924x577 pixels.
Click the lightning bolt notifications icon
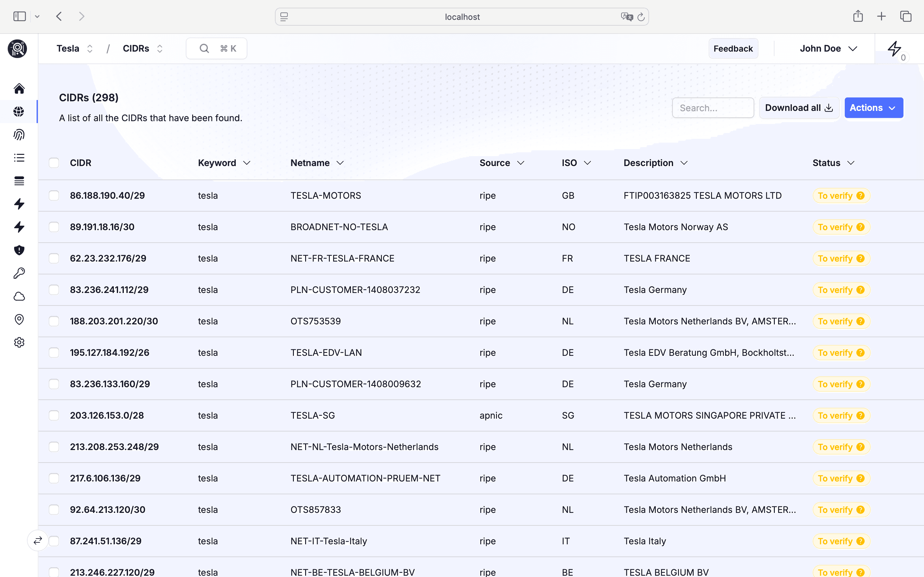pos(894,49)
